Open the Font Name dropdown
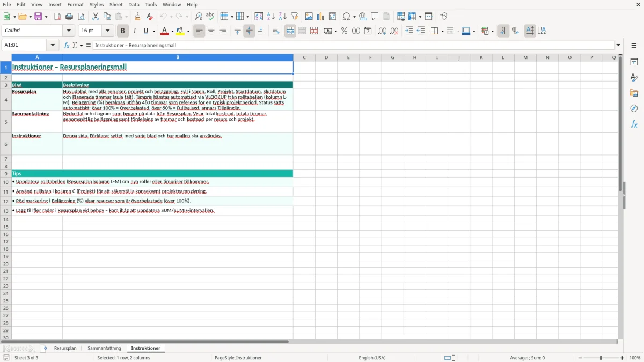Screen dimensions: 644x362 tap(69, 31)
